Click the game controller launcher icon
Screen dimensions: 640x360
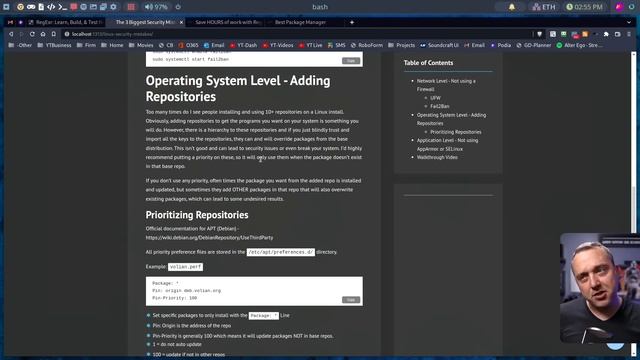pos(31,7)
